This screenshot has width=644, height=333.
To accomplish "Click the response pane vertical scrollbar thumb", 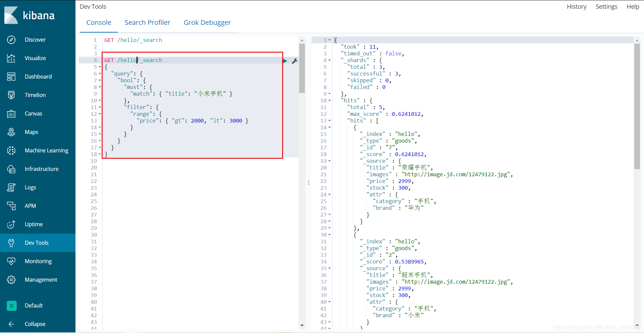I will point(637,106).
